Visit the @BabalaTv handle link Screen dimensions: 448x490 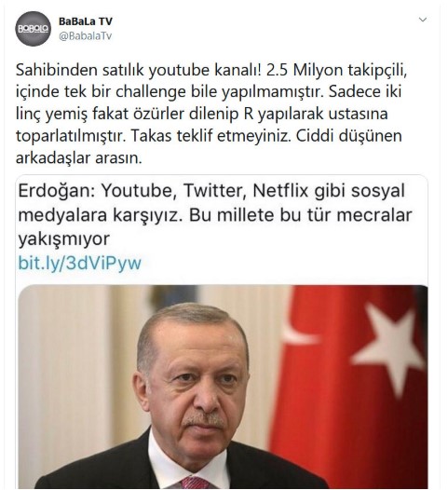click(x=86, y=36)
